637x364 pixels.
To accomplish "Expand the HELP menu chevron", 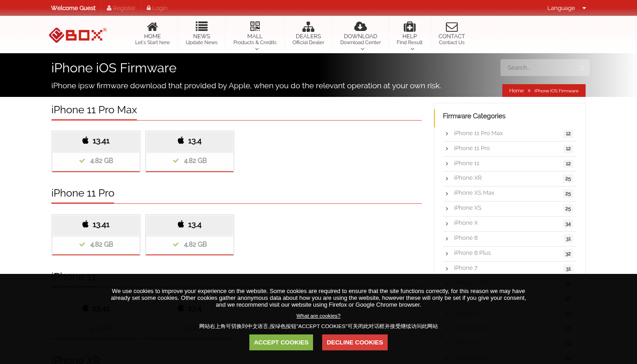I will point(412,49).
